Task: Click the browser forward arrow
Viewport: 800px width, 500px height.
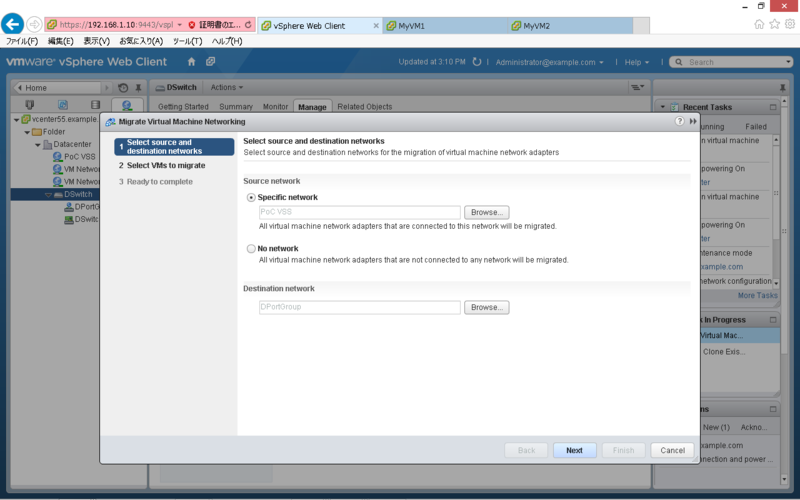Action: [34, 24]
